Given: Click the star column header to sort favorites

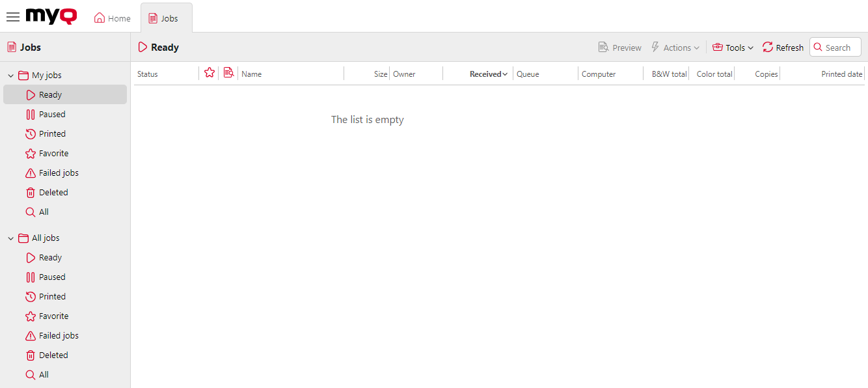Looking at the screenshot, I should (209, 73).
